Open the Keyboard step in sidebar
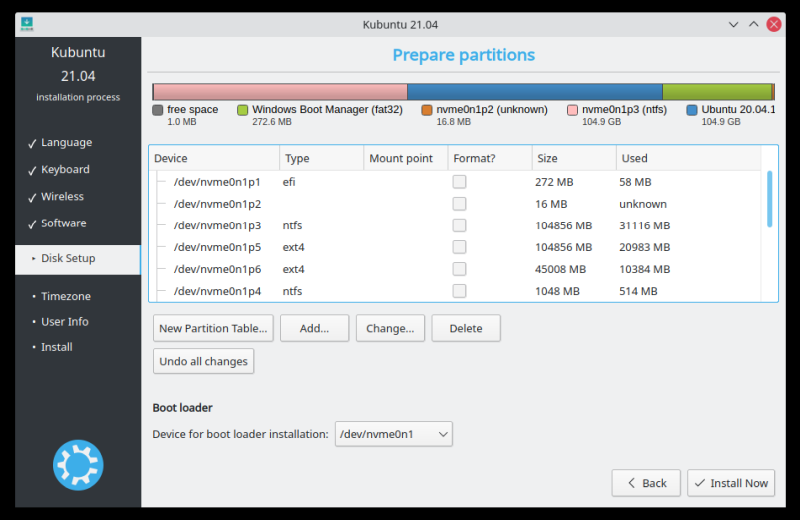800x520 pixels. [65, 169]
